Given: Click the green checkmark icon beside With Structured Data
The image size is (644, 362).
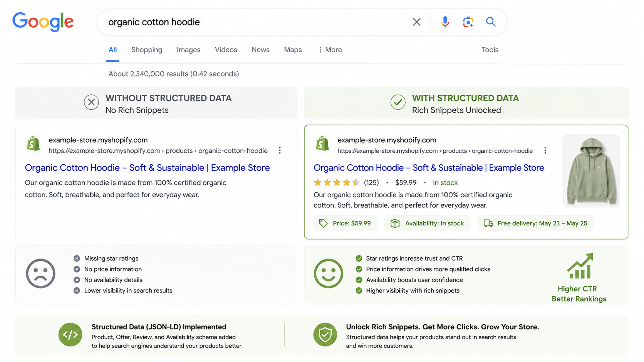Looking at the screenshot, I should click(398, 102).
